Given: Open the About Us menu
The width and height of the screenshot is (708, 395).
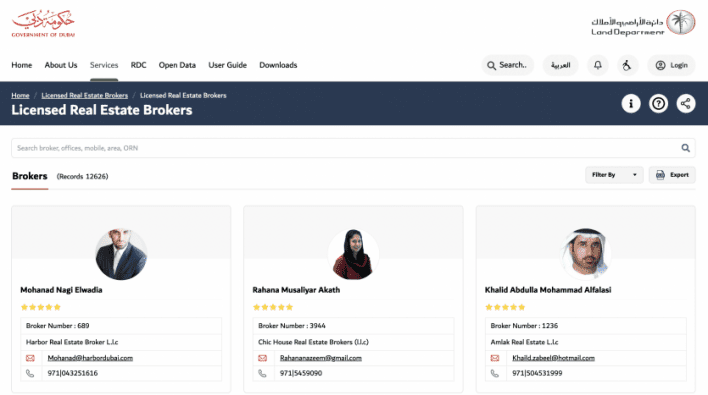Looking at the screenshot, I should (x=61, y=65).
